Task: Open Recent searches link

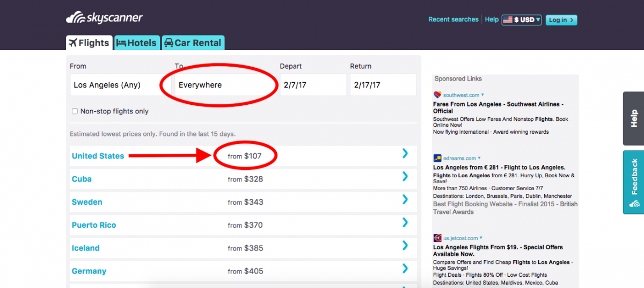Action: pyautogui.click(x=453, y=19)
